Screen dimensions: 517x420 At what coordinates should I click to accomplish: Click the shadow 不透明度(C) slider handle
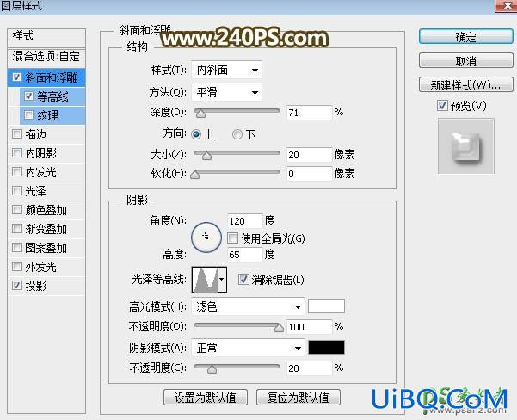tap(212, 369)
